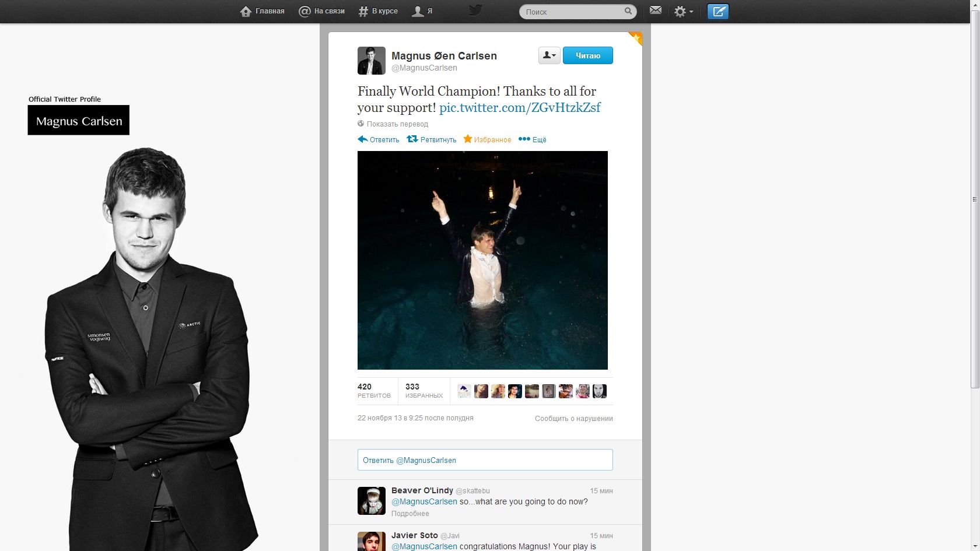Click the page vertical scrollbar
The width and height of the screenshot is (980, 551).
[975, 198]
